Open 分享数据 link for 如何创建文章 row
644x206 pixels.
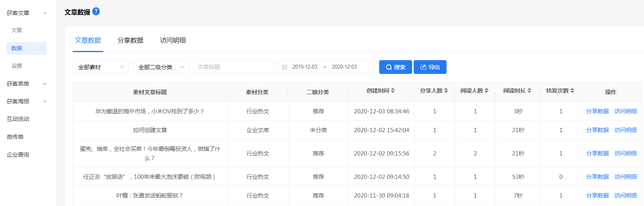[597, 130]
